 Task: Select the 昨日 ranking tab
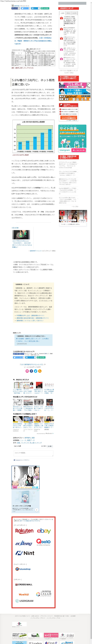[x=68, y=13]
